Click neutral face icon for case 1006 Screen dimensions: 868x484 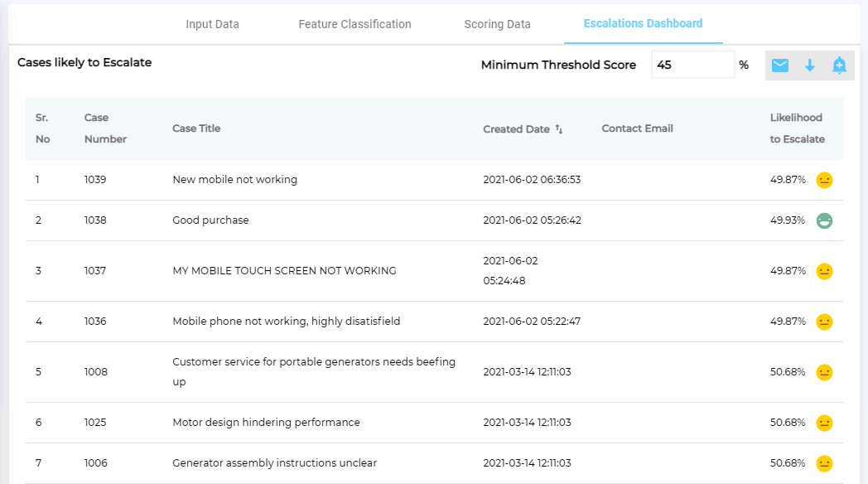click(x=824, y=463)
